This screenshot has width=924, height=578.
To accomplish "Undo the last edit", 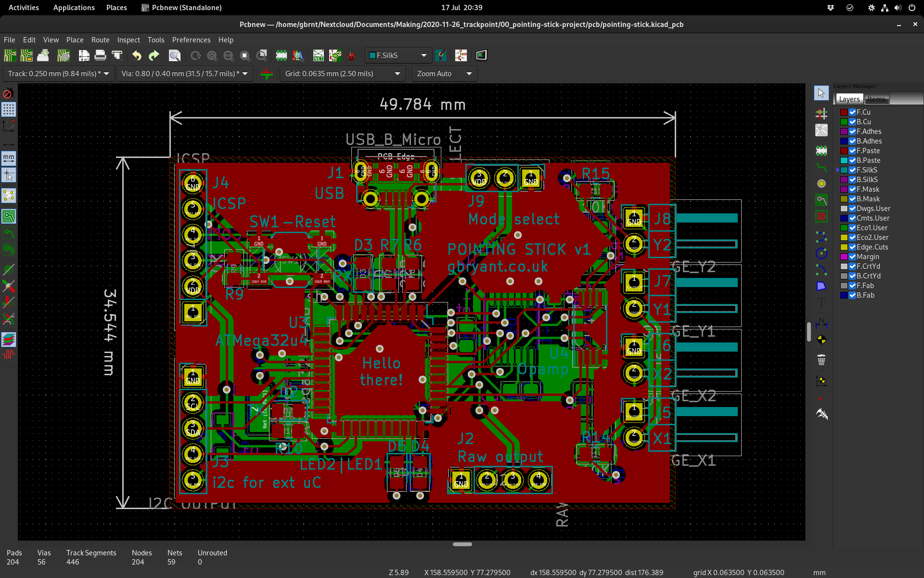I will [x=137, y=55].
